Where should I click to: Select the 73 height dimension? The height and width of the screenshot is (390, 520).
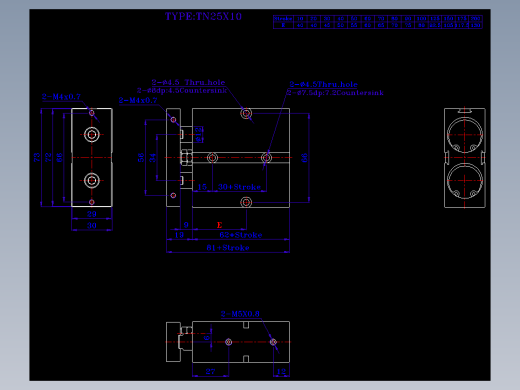coord(37,157)
